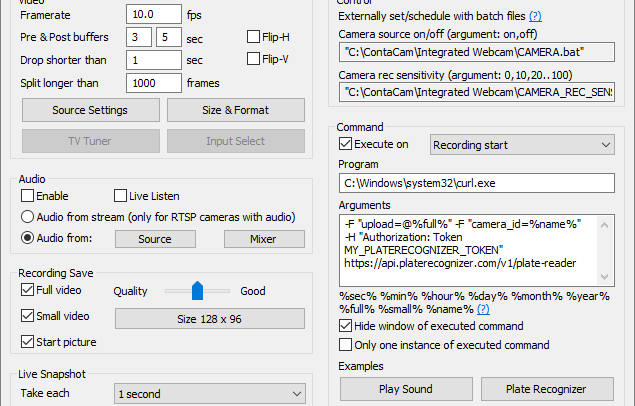Viewport: 635px width, 406px height.
Task: Open the Take each snapshot interval dropdown
Action: [x=210, y=394]
